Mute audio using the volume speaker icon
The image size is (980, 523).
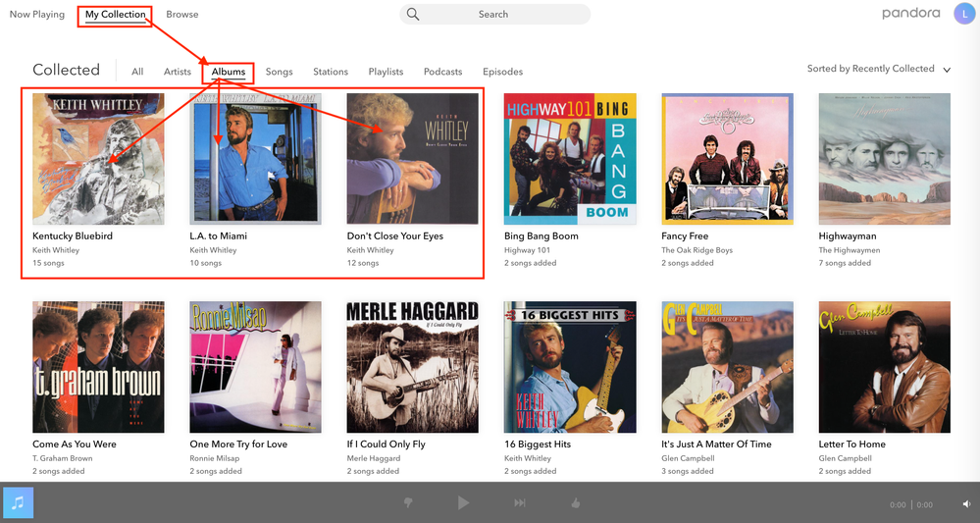pyautogui.click(x=966, y=504)
